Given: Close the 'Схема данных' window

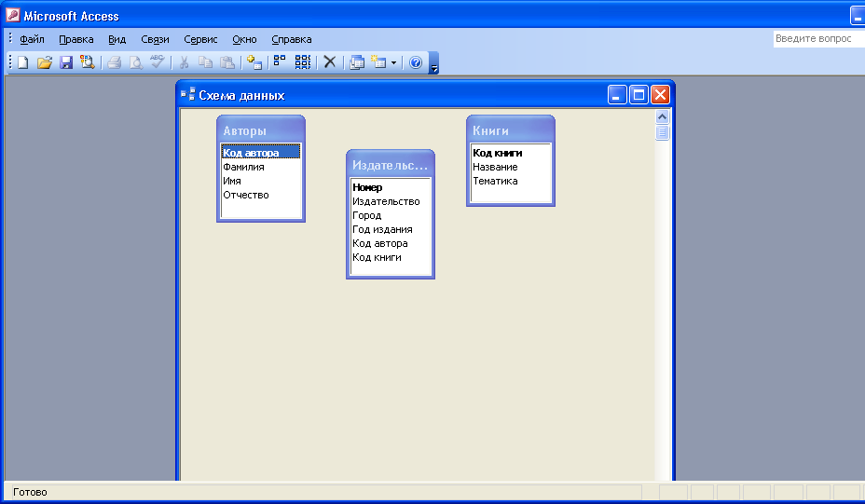Looking at the screenshot, I should pyautogui.click(x=660, y=95).
